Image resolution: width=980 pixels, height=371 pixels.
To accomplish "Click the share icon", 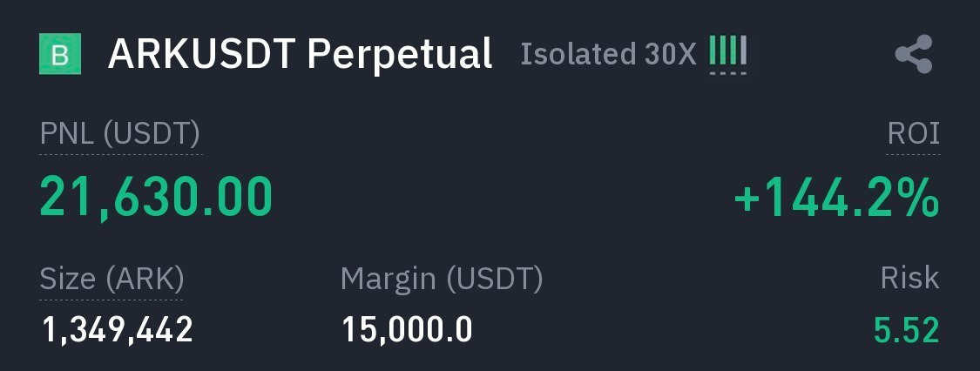I will tap(913, 54).
